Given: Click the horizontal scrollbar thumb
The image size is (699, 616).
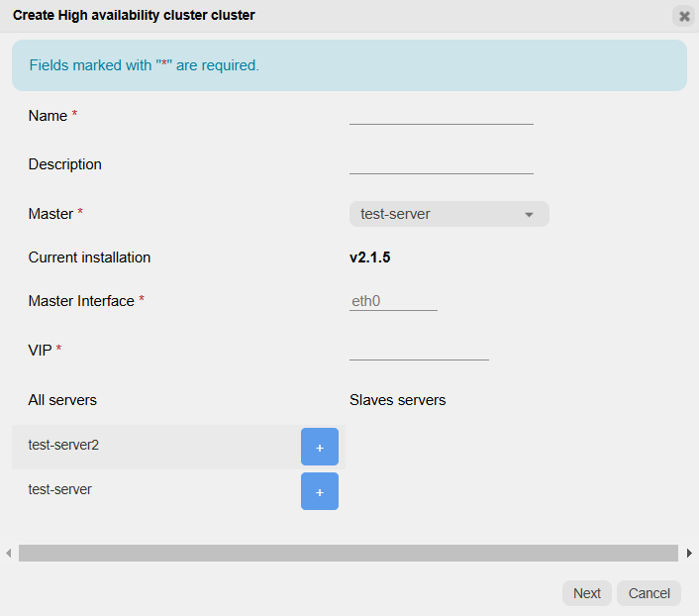Looking at the screenshot, I should point(348,553).
